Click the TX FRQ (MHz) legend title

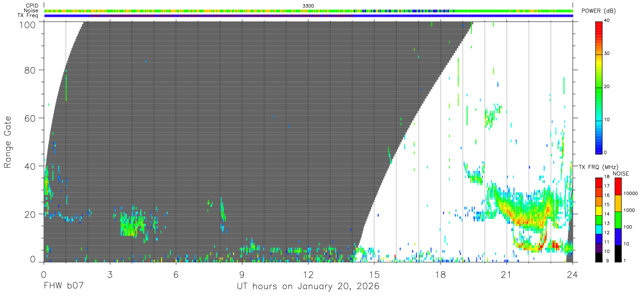[598, 167]
